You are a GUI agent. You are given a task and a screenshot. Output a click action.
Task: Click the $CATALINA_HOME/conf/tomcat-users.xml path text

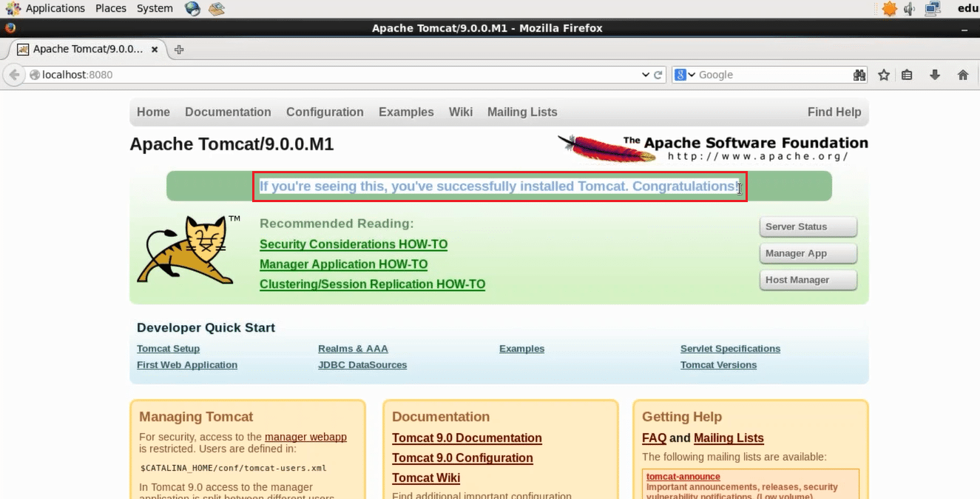(233, 468)
